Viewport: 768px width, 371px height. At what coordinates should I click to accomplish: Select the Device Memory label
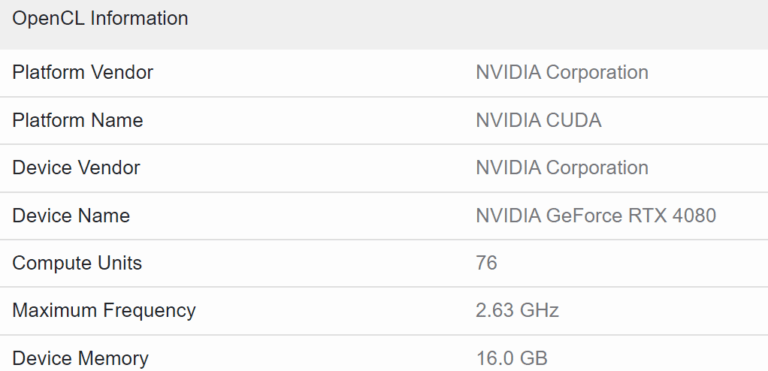[x=80, y=358]
